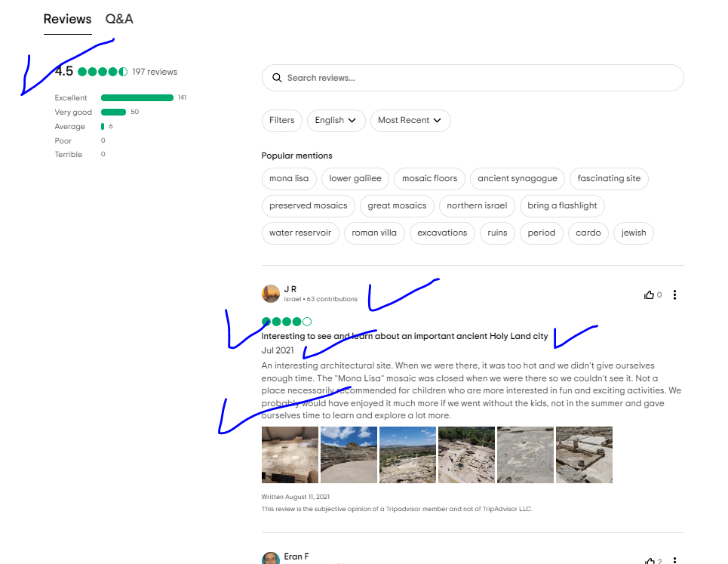Click the Terrible rating row
The height and width of the screenshot is (564, 728).
pos(80,154)
